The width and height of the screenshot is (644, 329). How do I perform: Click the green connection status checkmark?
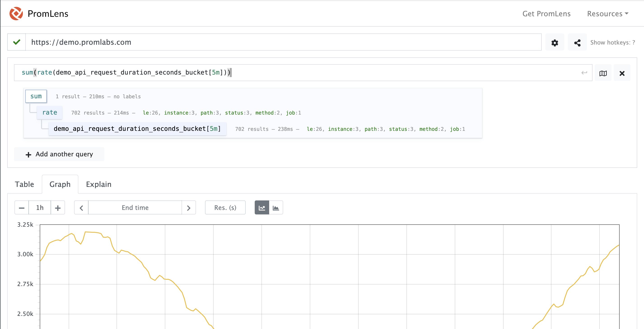tap(16, 42)
